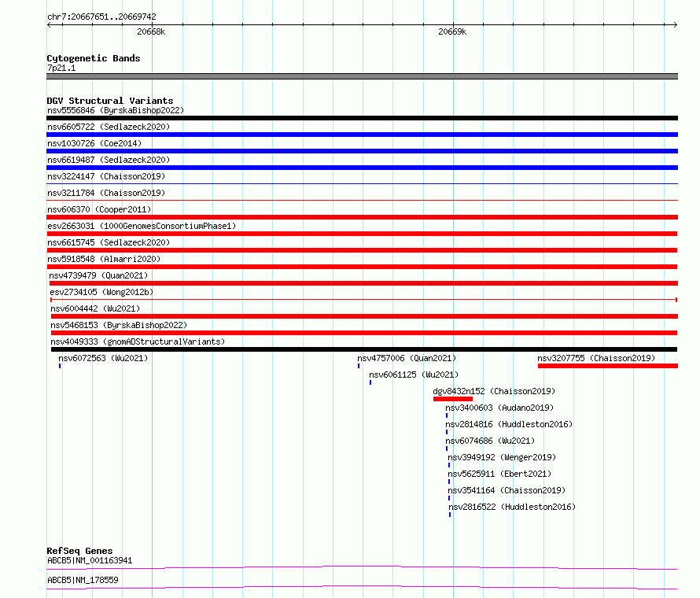Select the thin blue line for nsv3224147
Viewport: 700px width, 598px height.
pos(362,183)
